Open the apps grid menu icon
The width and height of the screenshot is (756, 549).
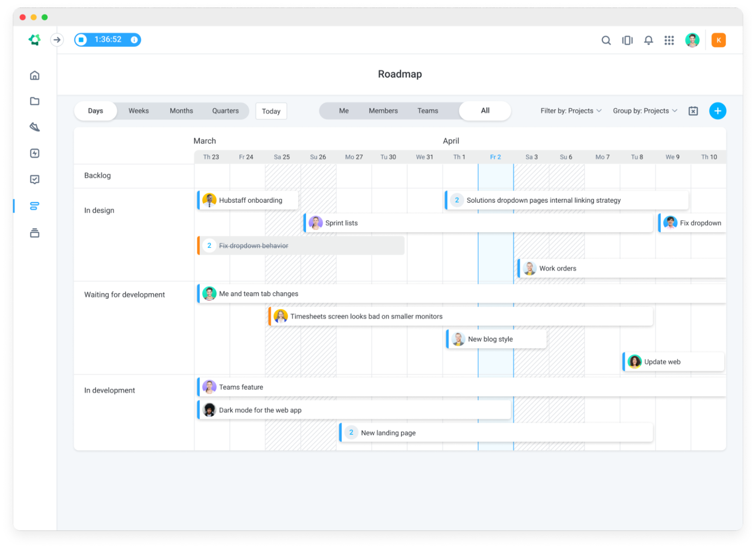(669, 40)
